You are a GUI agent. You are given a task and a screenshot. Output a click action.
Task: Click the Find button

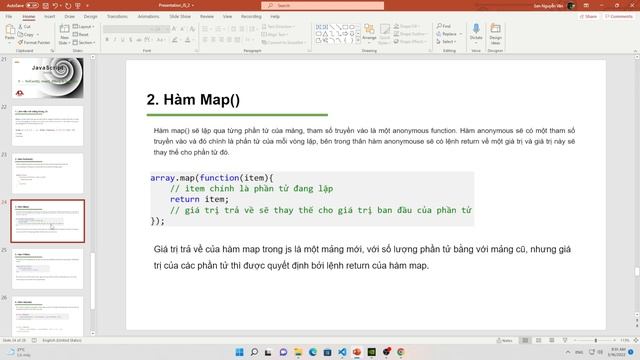click(444, 26)
